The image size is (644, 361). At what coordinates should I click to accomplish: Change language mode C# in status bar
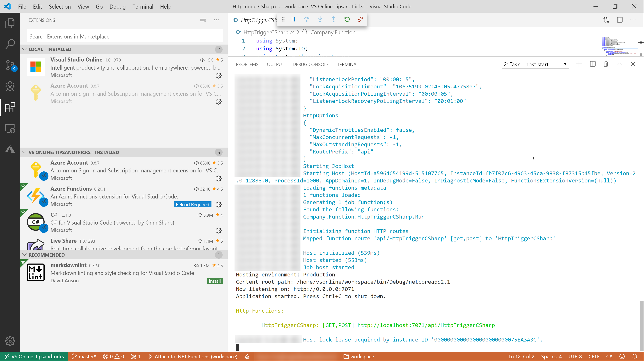pyautogui.click(x=609, y=356)
